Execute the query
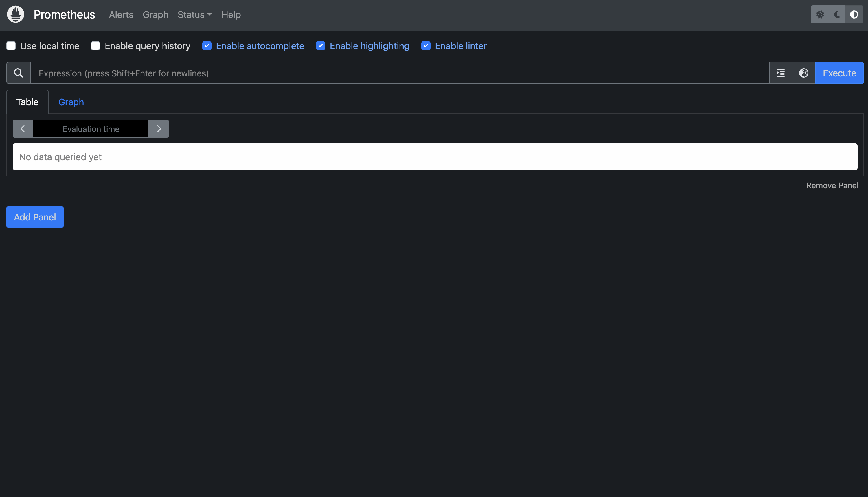 pyautogui.click(x=839, y=73)
